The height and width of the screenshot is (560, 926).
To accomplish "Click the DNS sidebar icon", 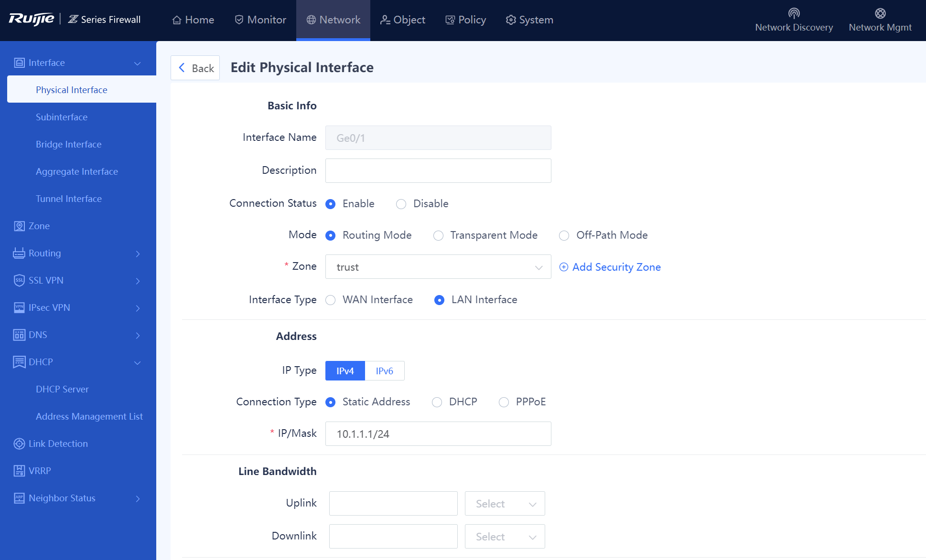I will 19,335.
